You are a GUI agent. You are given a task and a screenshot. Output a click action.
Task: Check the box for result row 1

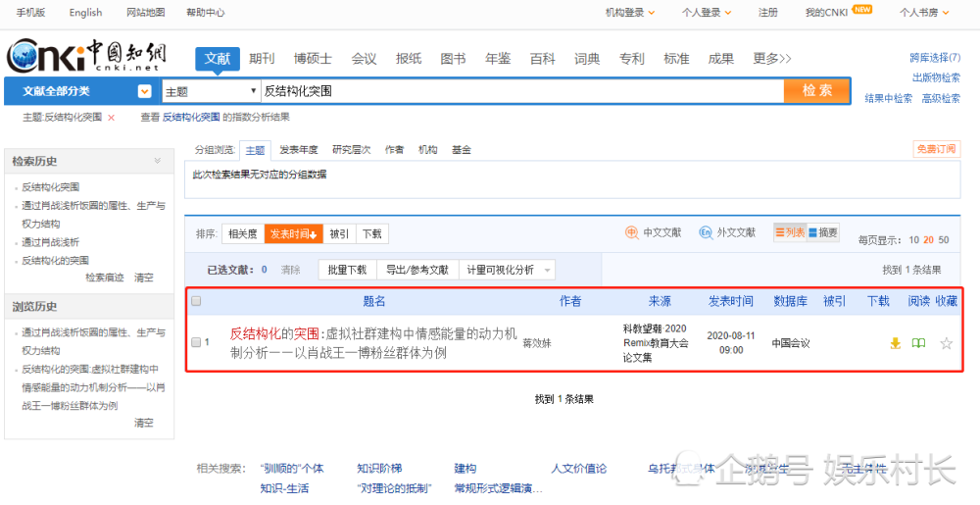point(196,342)
